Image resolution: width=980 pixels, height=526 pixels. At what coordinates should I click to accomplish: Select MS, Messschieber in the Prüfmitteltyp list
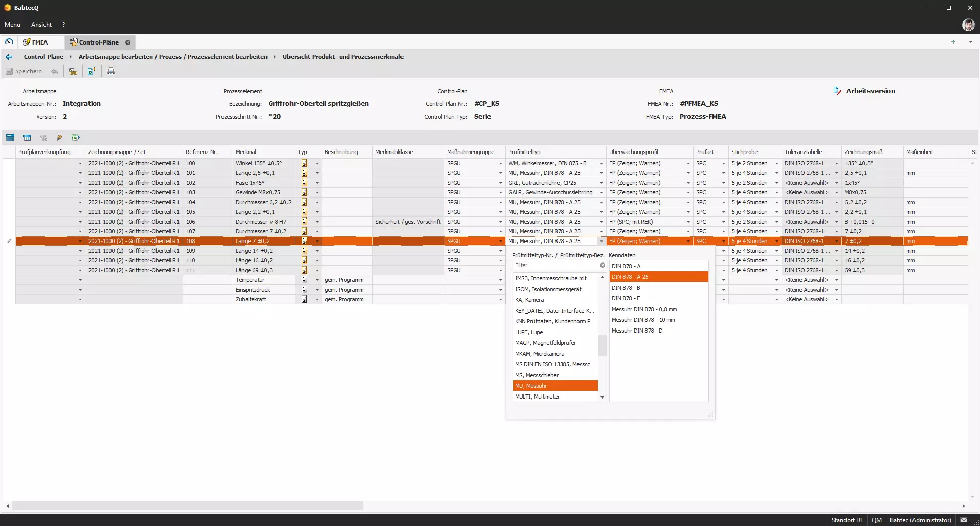[x=555, y=375]
